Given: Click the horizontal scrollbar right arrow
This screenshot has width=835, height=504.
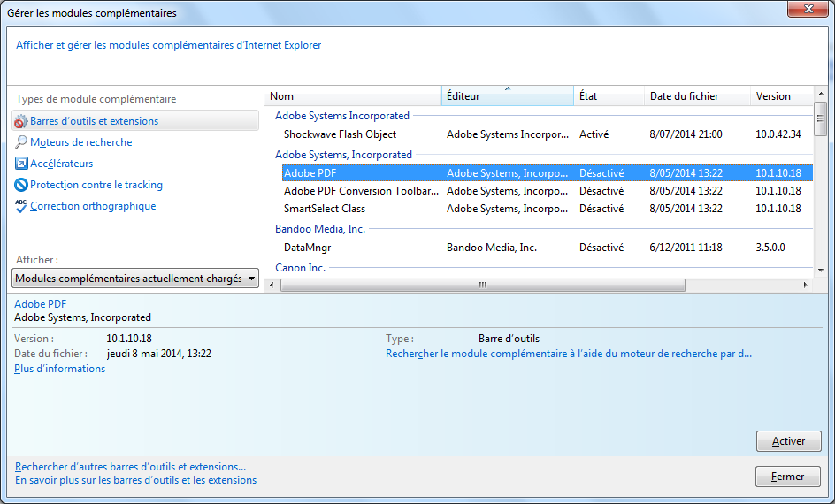Looking at the screenshot, I should click(x=805, y=286).
